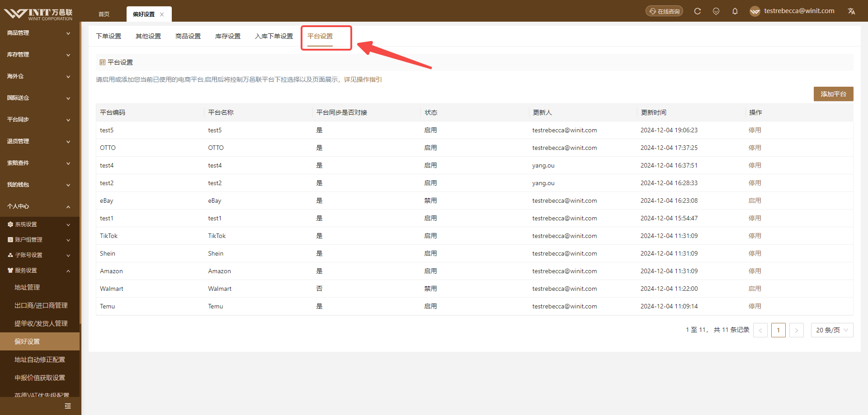This screenshot has height=415, width=868.
Task: Expand the 海外仓 menu
Action: coord(40,76)
